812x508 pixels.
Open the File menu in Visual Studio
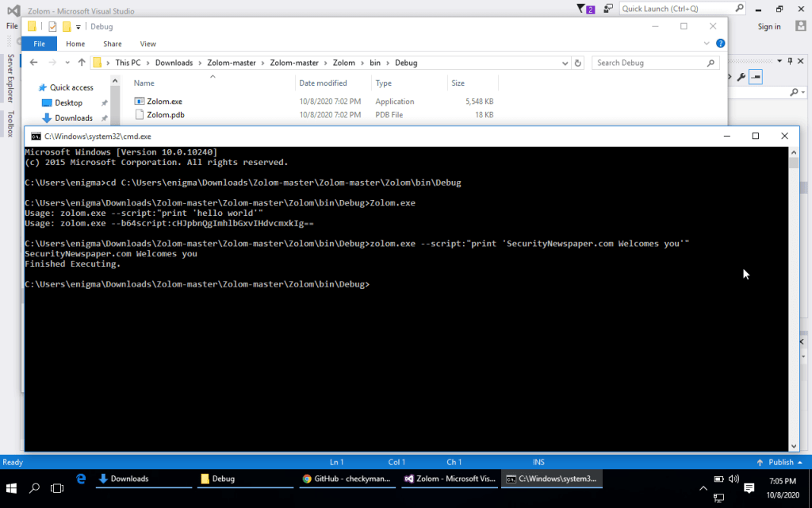(12, 26)
